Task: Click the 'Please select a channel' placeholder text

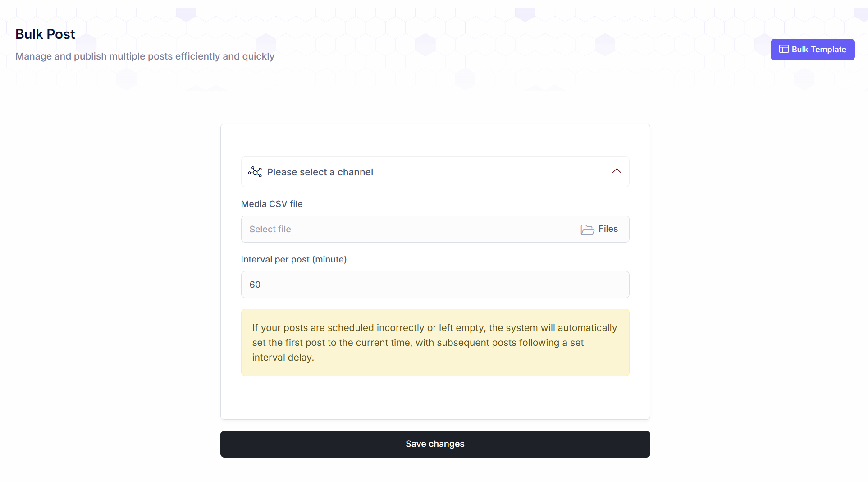Action: point(320,172)
